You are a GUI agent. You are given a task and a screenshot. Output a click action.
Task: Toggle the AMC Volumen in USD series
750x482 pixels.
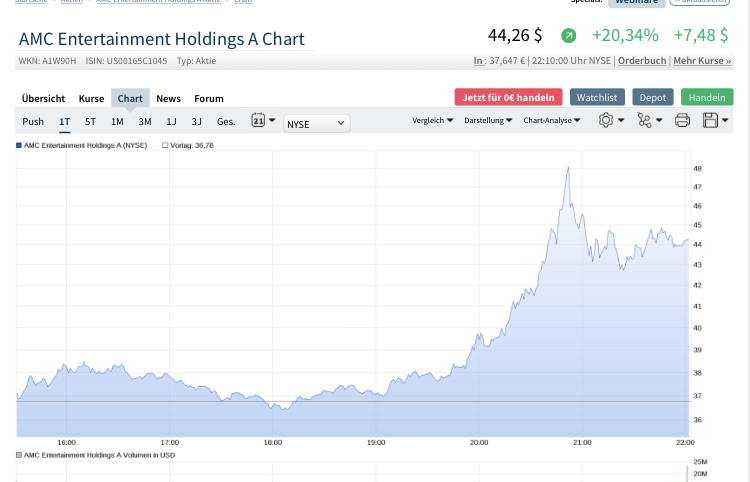coord(19,455)
